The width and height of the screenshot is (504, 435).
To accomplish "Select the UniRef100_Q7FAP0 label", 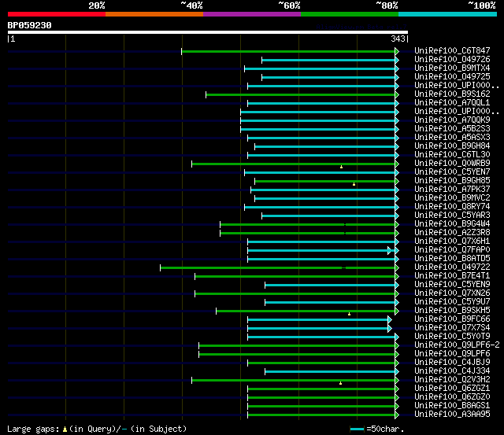I will [452, 250].
